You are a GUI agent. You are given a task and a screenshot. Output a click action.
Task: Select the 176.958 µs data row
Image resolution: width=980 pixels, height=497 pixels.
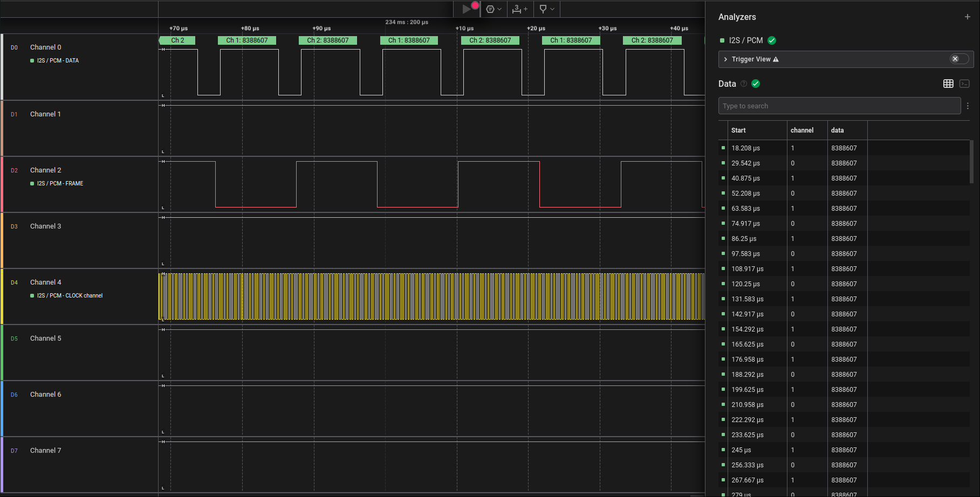[x=844, y=359]
